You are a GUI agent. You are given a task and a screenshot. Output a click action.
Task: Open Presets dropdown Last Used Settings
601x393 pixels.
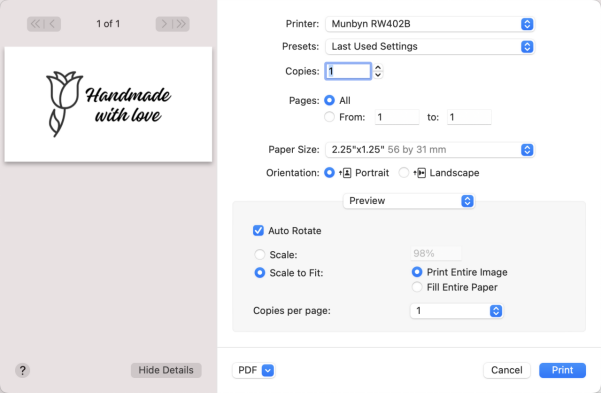pos(430,46)
